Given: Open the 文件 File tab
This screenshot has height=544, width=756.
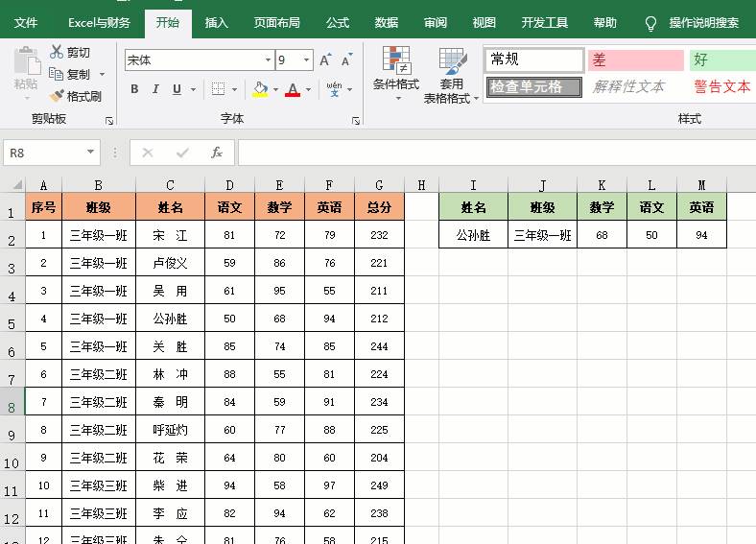Looking at the screenshot, I should 26,23.
